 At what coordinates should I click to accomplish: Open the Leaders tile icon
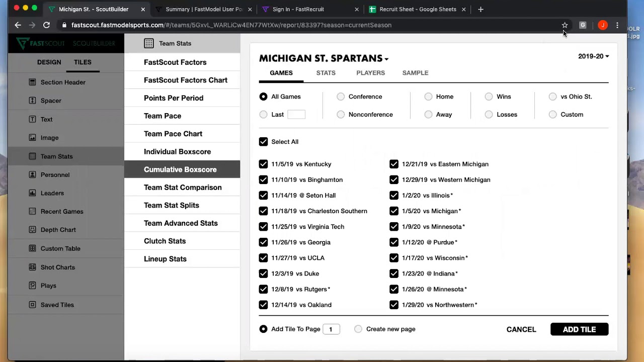(32, 193)
